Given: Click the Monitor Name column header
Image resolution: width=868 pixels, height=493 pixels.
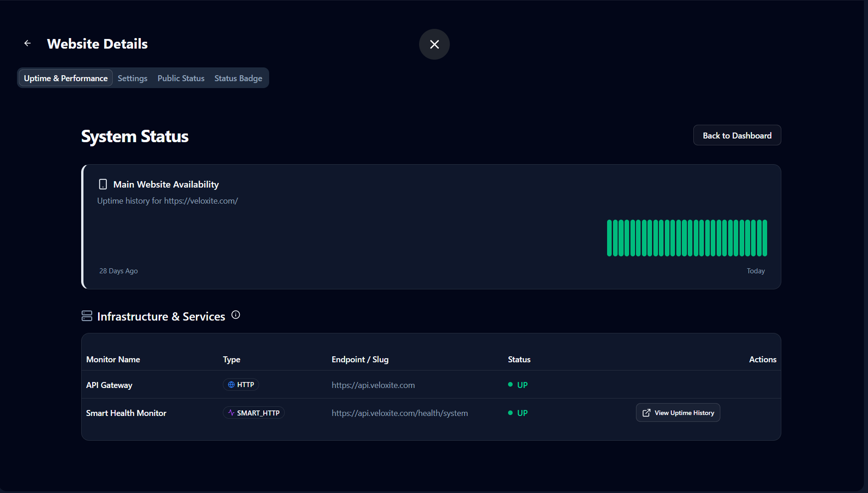Looking at the screenshot, I should click(x=113, y=360).
